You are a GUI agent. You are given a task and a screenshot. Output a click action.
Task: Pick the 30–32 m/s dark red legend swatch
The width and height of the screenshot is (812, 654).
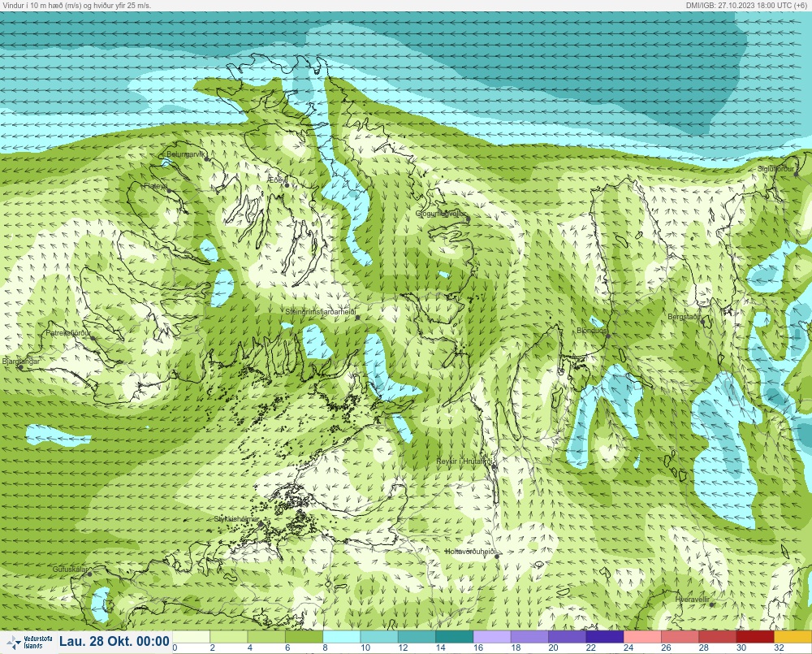click(x=755, y=637)
